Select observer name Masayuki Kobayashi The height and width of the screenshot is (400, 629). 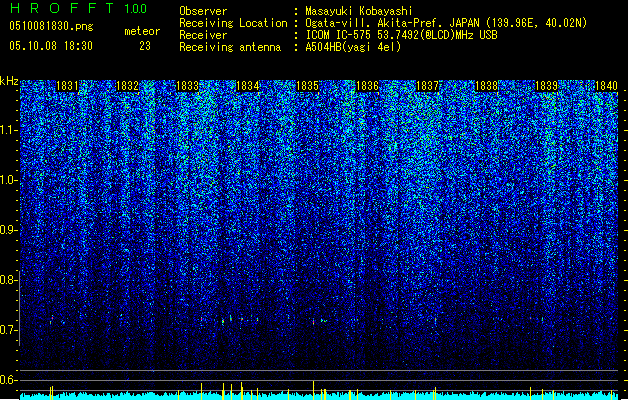click(x=359, y=11)
